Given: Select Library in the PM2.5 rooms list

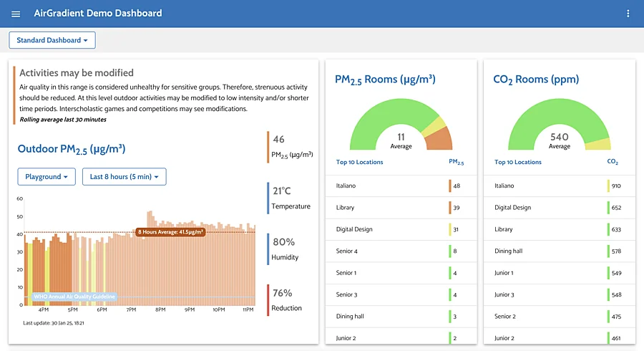Looking at the screenshot, I should [346, 208].
